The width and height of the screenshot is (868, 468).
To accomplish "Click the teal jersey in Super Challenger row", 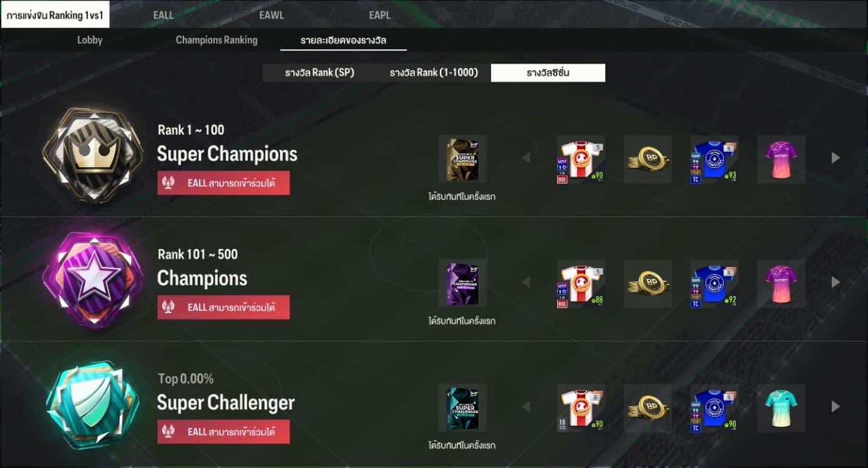I will coord(781,407).
